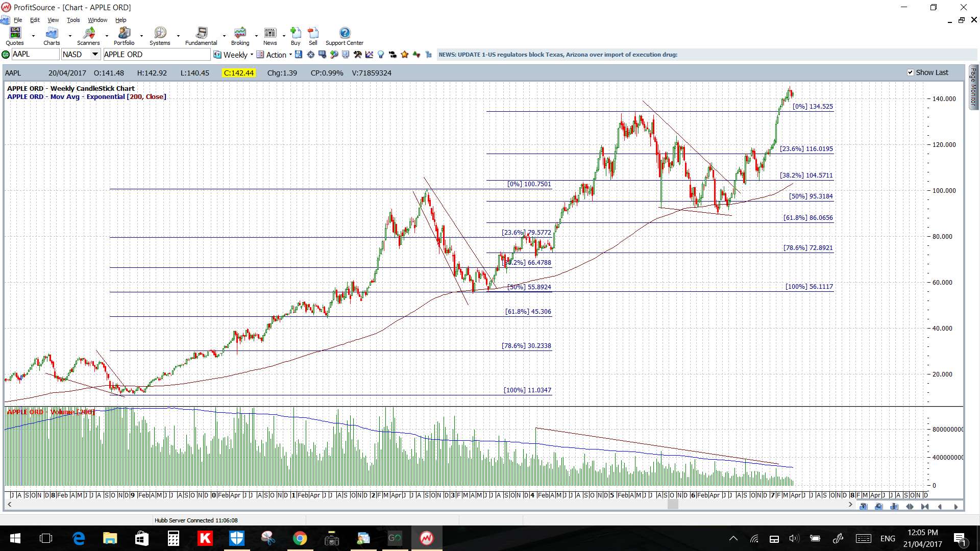Image resolution: width=980 pixels, height=551 pixels.
Task: Click the chart step-right arrow icon
Action: tap(956, 507)
